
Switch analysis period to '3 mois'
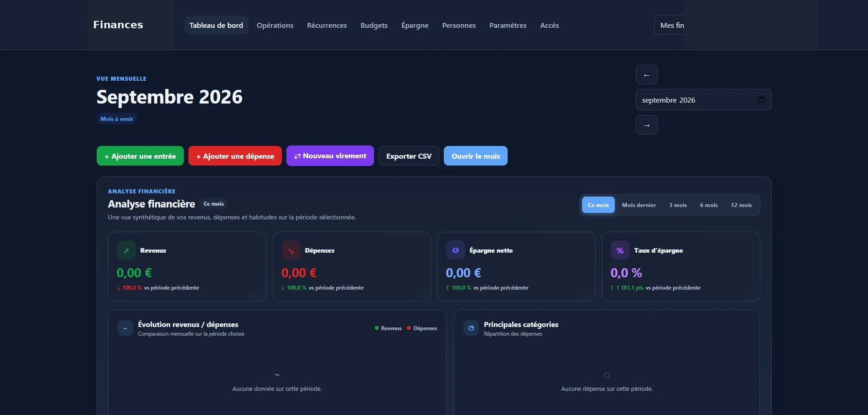(678, 205)
